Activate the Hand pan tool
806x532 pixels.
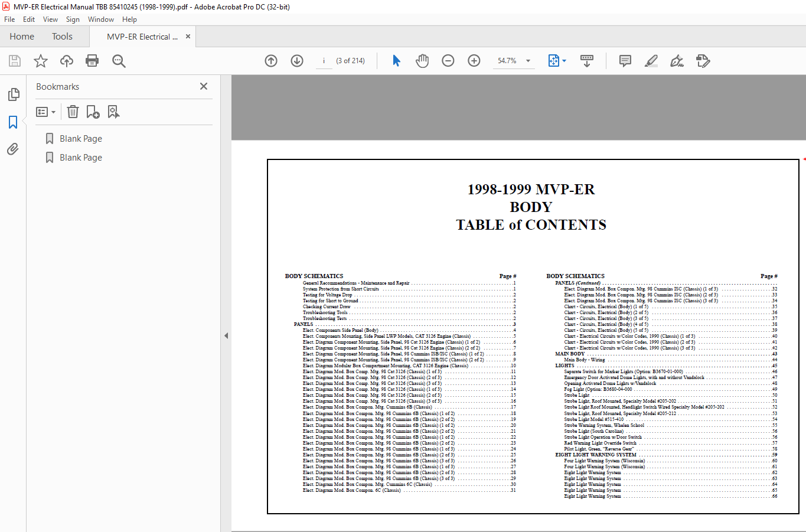[x=422, y=61]
